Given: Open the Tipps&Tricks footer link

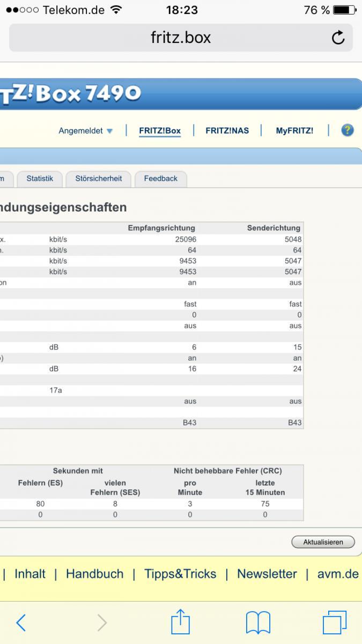Looking at the screenshot, I should point(180,574).
